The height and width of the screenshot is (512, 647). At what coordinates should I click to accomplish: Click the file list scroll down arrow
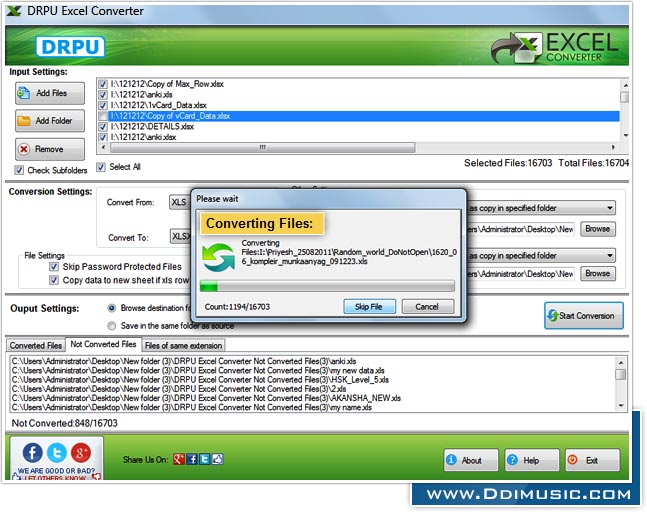coord(625,135)
